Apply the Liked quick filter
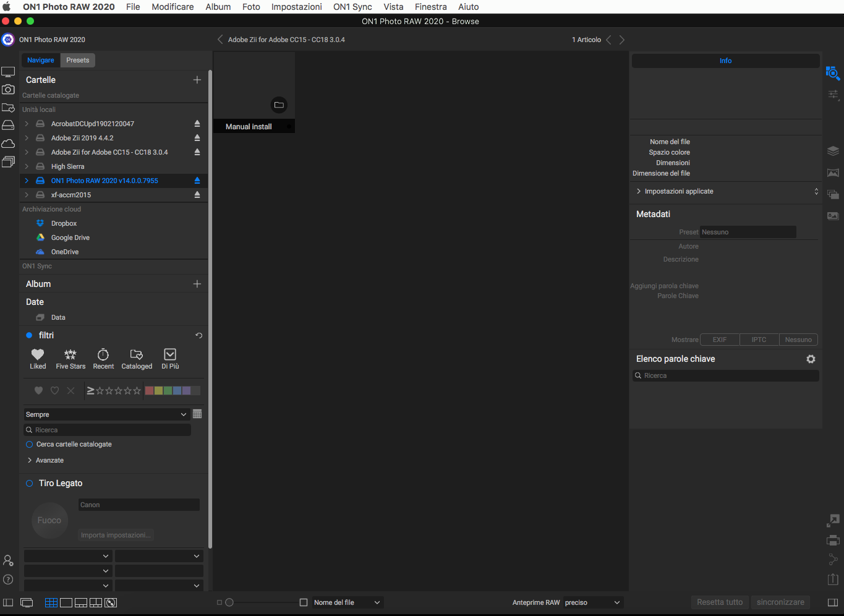The image size is (844, 616). pos(38,359)
